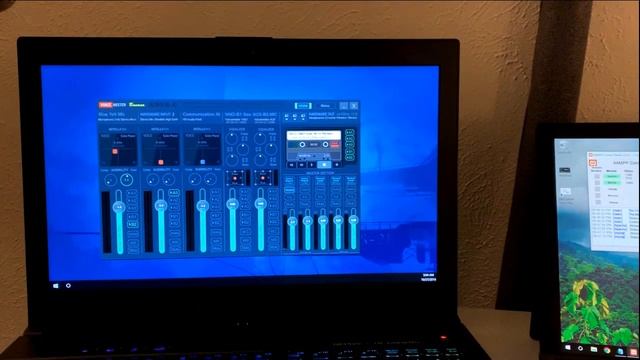The width and height of the screenshot is (640, 360).
Task: Click the master bus B2 fader knob
Action: click(x=353, y=220)
